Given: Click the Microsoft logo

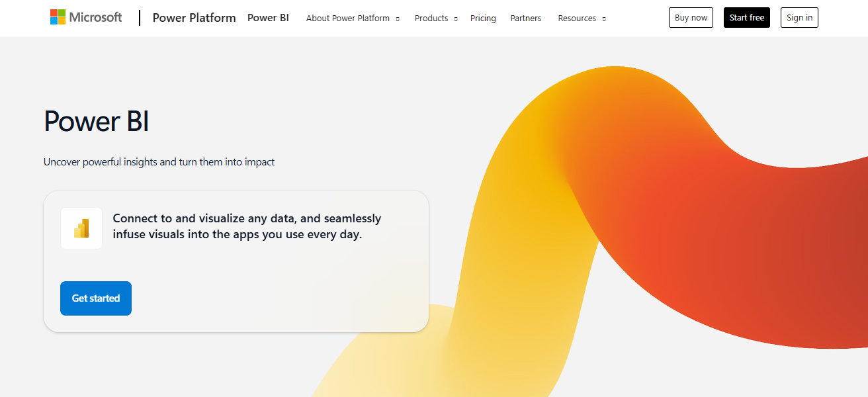Looking at the screenshot, I should coord(85,17).
